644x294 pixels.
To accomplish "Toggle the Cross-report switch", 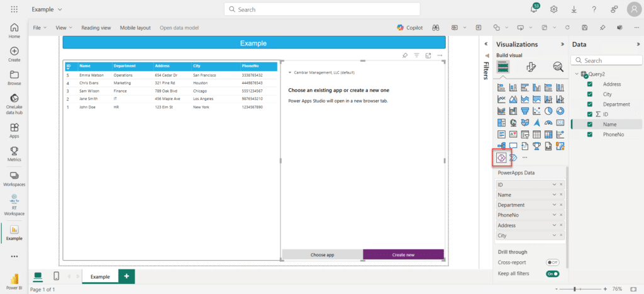I will pos(553,263).
